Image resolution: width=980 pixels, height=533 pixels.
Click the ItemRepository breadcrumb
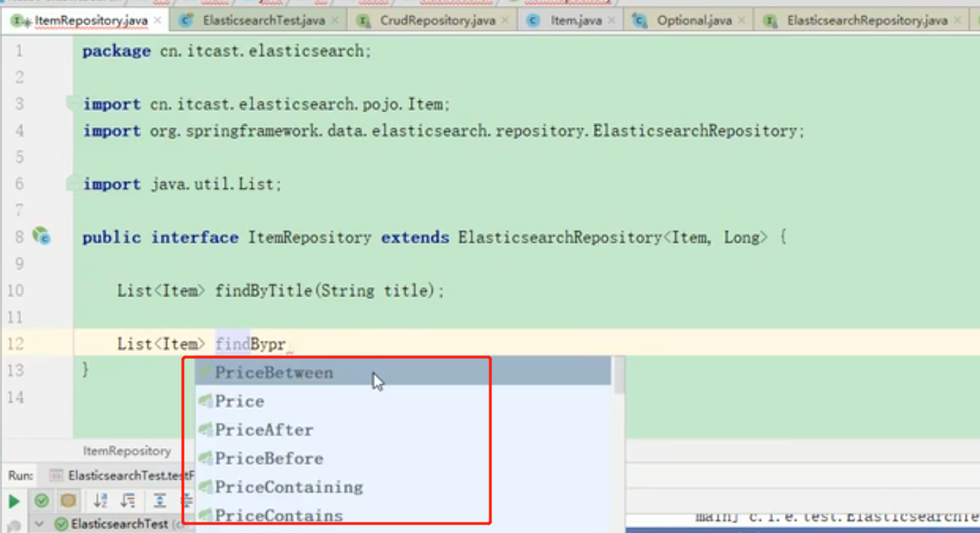126,451
